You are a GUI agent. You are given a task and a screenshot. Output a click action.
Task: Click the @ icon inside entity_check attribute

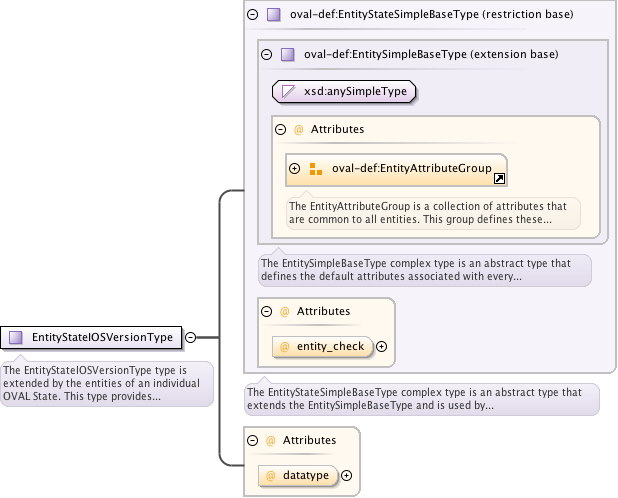point(284,346)
